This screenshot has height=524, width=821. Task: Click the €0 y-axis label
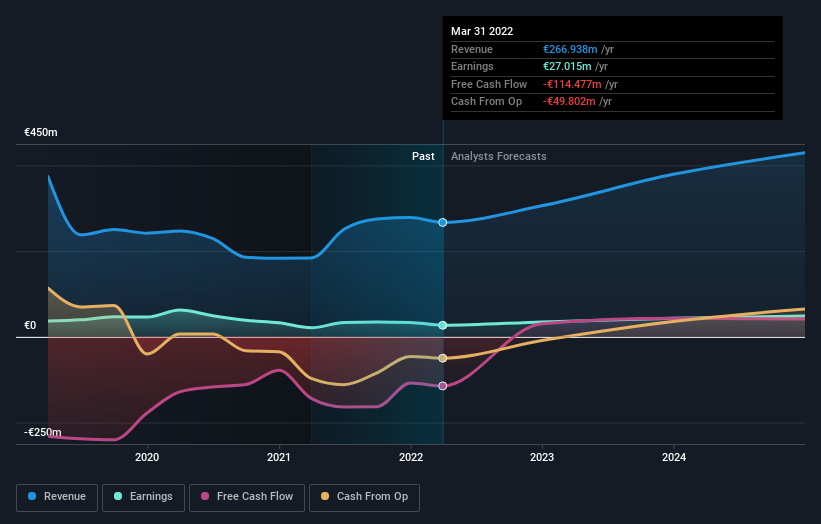pyautogui.click(x=30, y=326)
